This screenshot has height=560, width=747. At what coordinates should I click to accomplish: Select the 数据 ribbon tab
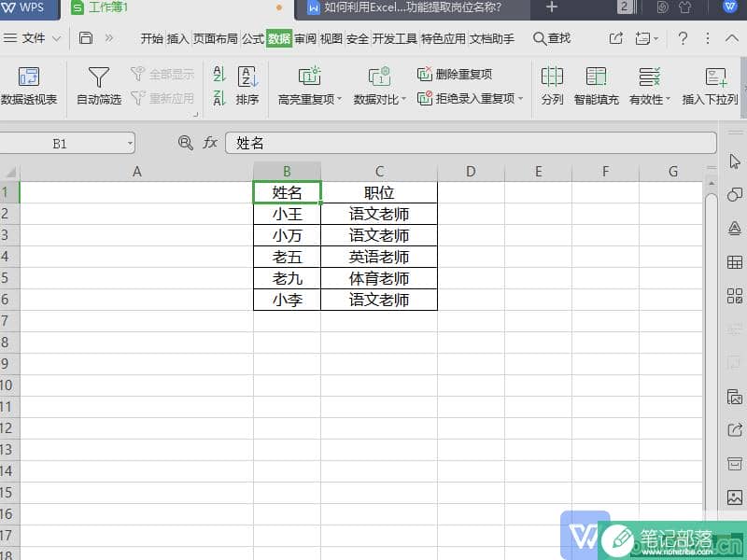click(278, 38)
